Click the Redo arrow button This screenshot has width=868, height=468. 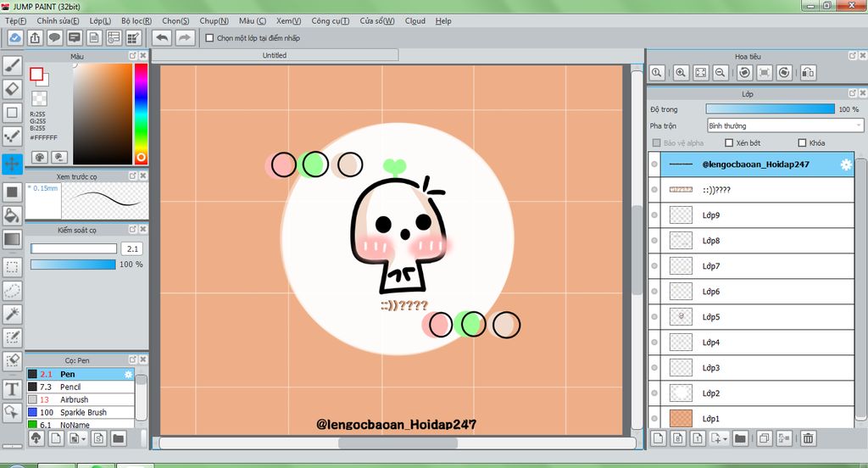(x=184, y=37)
